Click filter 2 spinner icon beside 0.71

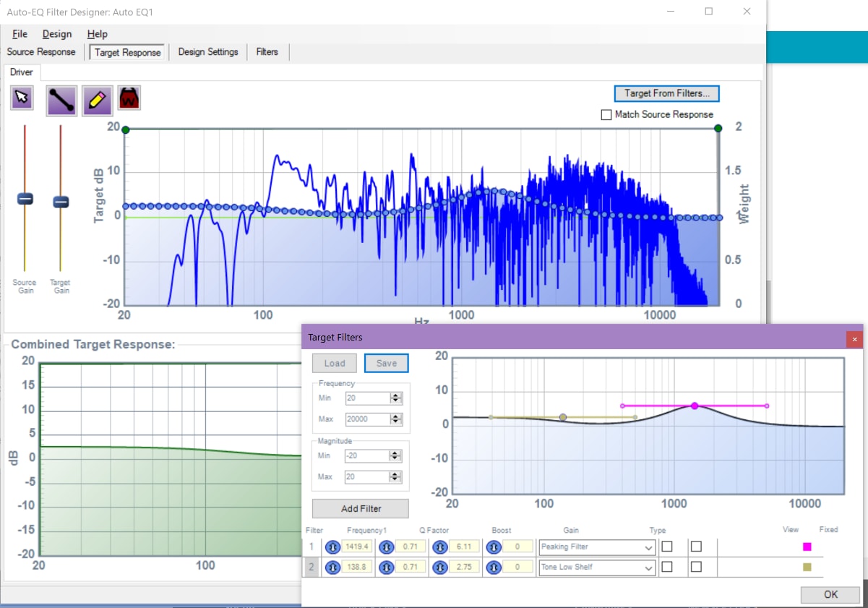[387, 568]
